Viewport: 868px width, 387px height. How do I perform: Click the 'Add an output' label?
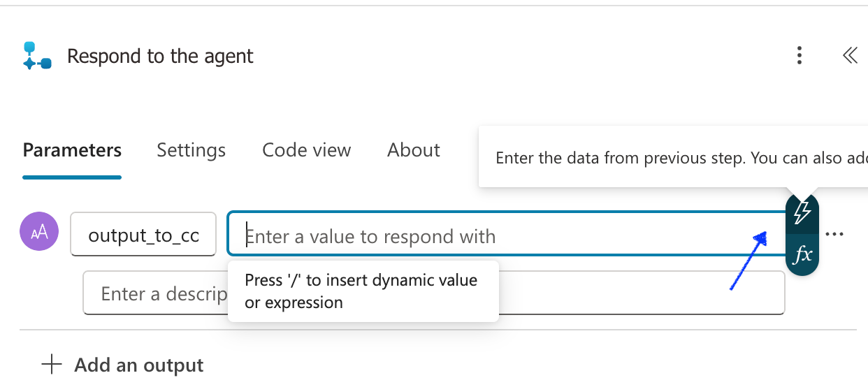138,365
